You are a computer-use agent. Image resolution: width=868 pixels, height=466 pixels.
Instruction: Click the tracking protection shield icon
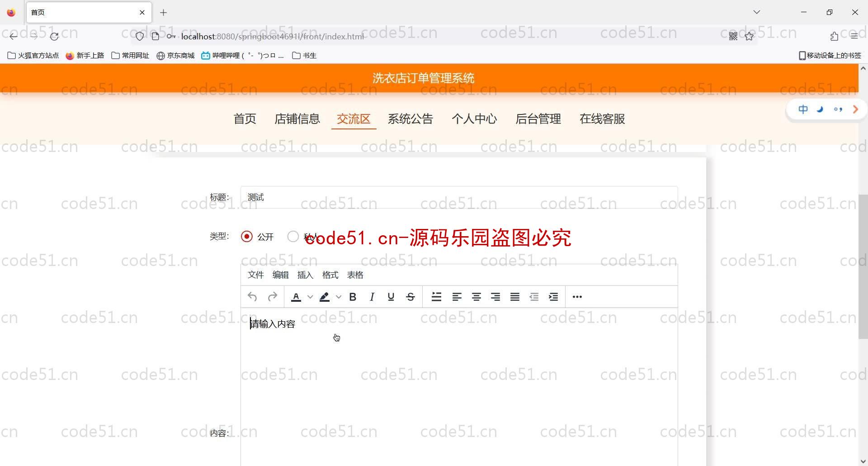(140, 36)
